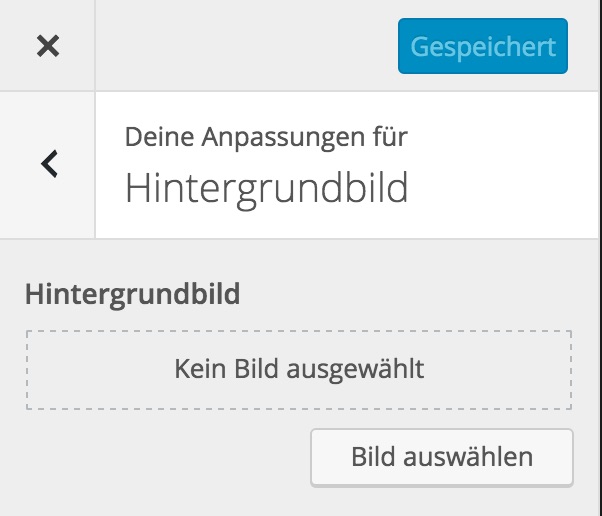Screen dimensions: 602x516
Task: Open the media picker with Bild auswählen
Action: tap(441, 457)
